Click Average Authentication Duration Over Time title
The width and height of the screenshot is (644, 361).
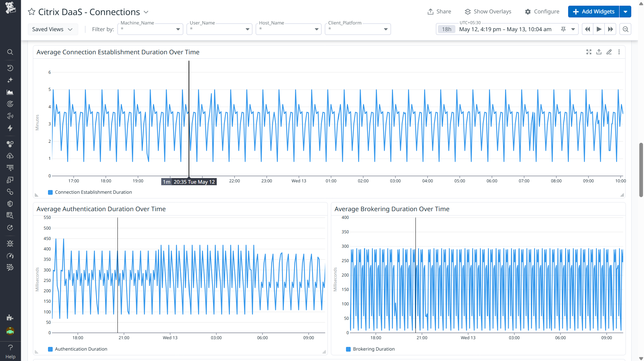(x=101, y=209)
